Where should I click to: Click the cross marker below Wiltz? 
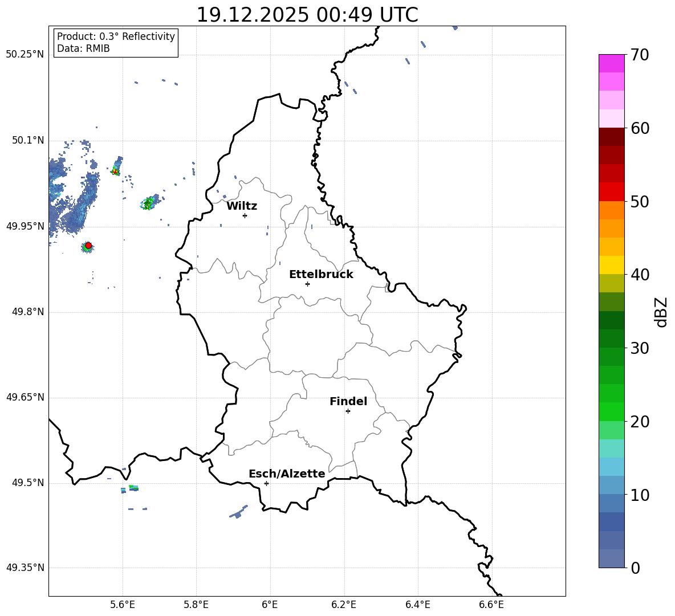coord(245,215)
